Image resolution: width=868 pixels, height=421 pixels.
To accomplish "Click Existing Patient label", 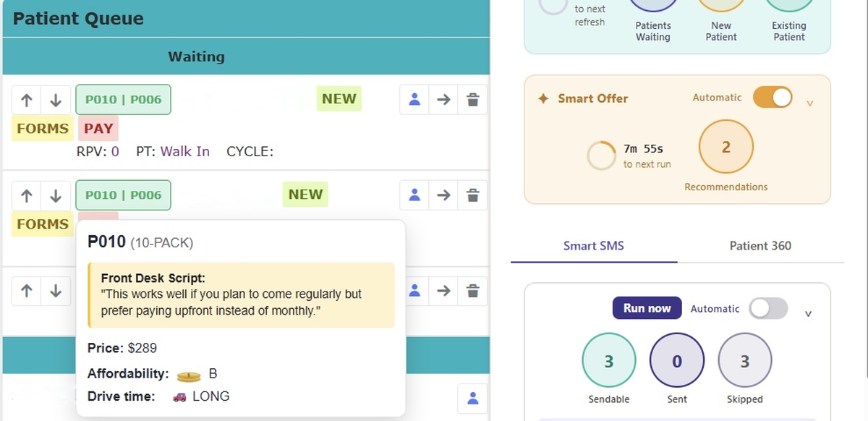I will 789,31.
